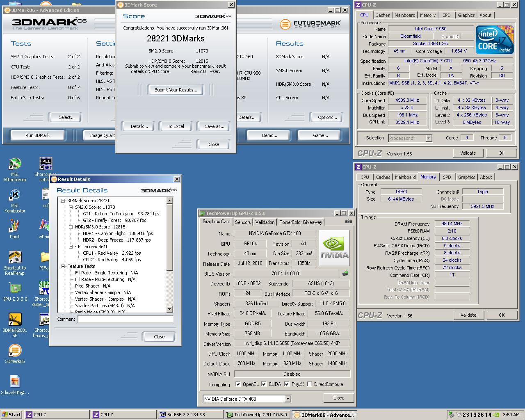Click Details button in the Score dialog
Image resolution: width=525 pixels, height=420 pixels.
click(139, 126)
